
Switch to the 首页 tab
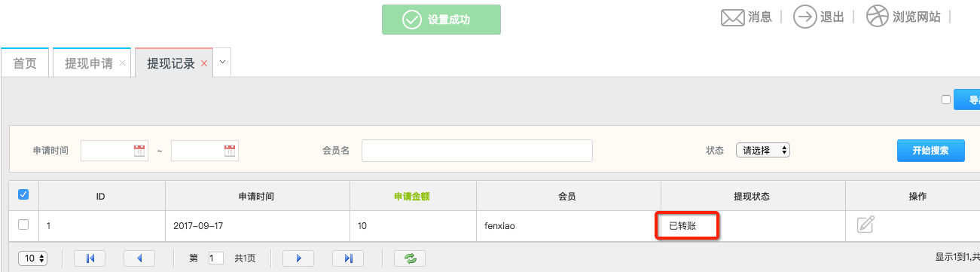25,63
